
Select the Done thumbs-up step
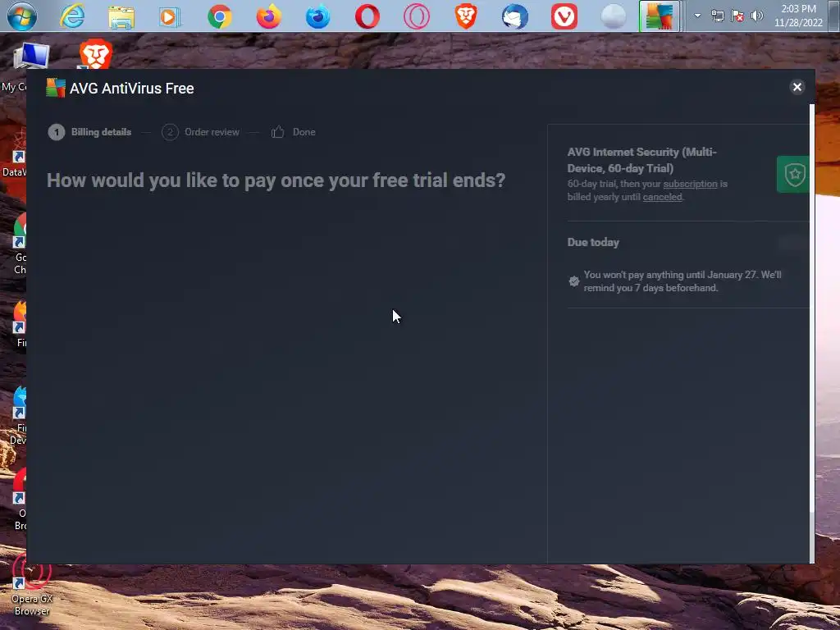(293, 132)
